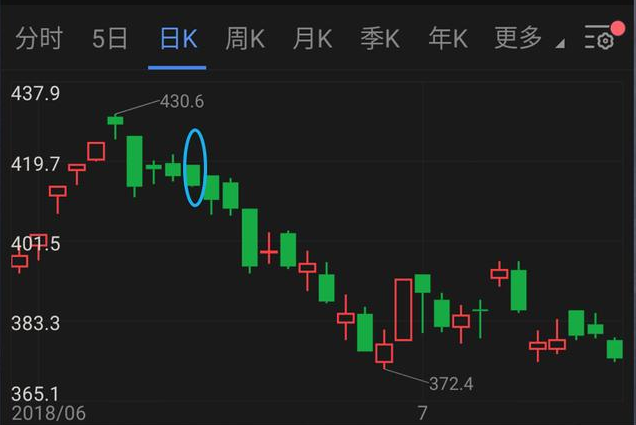Screen dimensions: 636x425
Task: Click the 430.6 high price label
Action: point(182,101)
